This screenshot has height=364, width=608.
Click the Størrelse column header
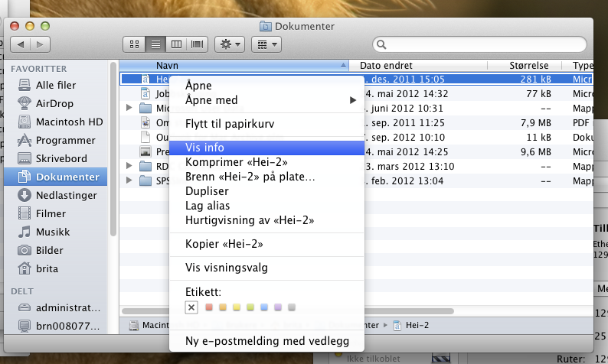point(527,66)
